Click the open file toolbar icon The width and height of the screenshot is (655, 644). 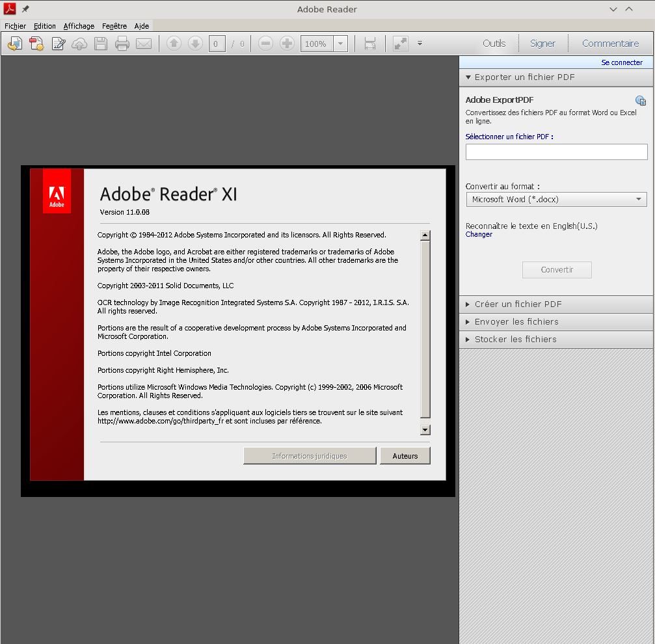pyautogui.click(x=15, y=44)
